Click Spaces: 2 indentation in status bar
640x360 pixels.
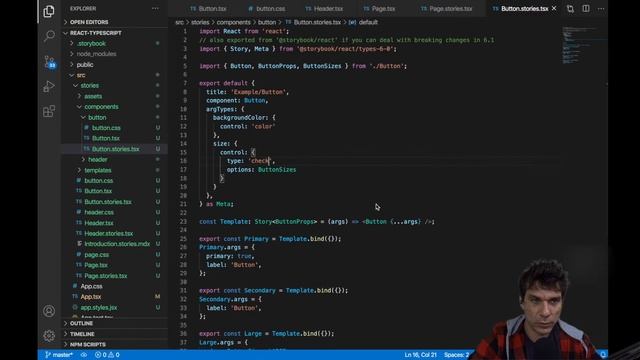pos(456,355)
